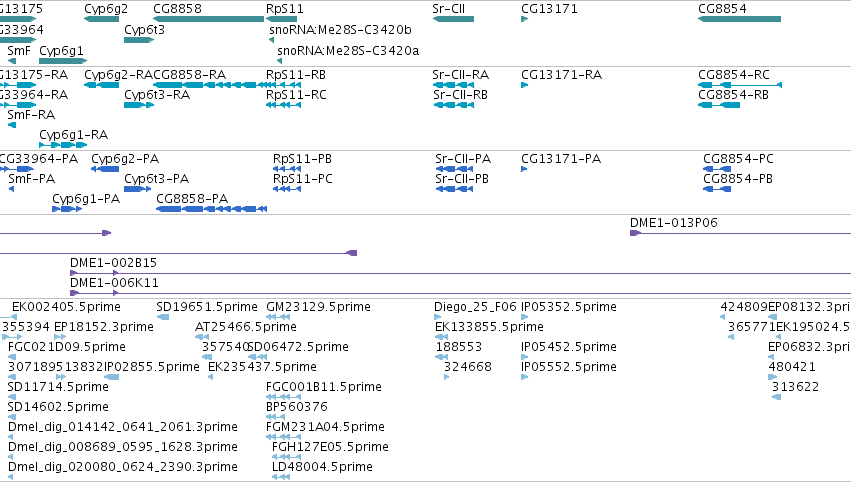Select the CG8858-PA protein feature
Viewport: 851px width, 482px height.
point(212,209)
